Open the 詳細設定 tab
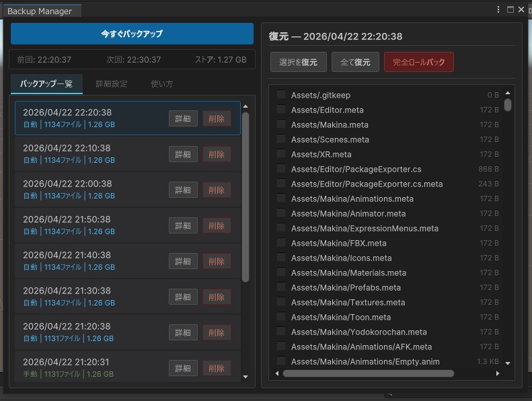This screenshot has width=532, height=401. (112, 84)
